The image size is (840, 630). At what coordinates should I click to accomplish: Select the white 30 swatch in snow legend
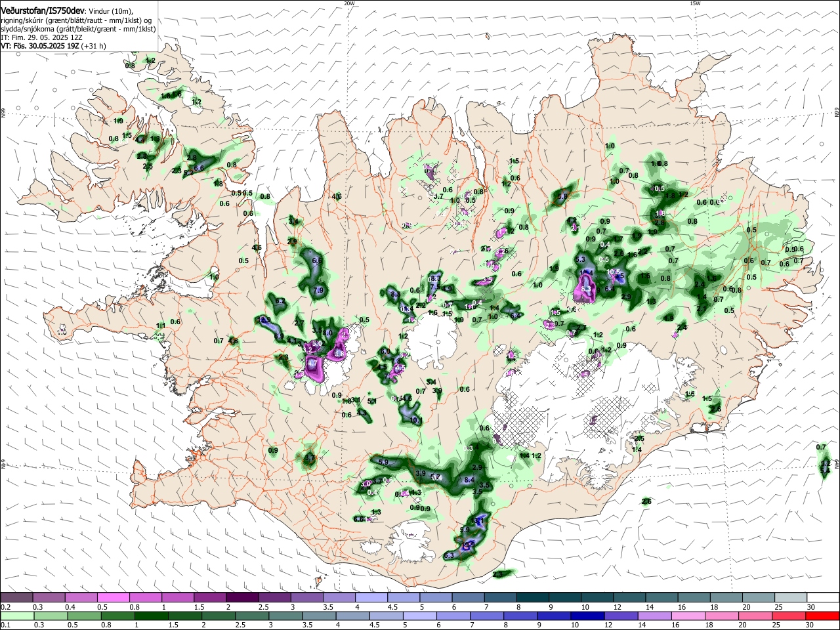point(823,597)
